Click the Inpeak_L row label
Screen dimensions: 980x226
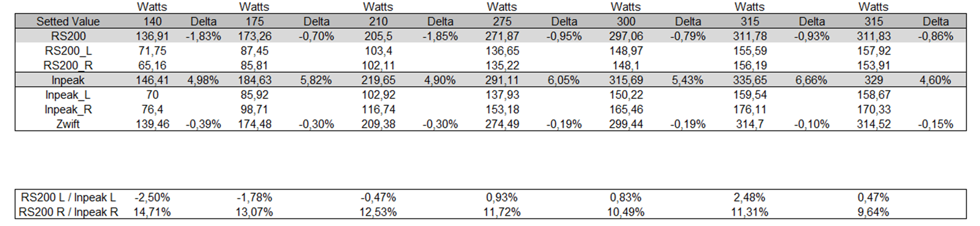tap(68, 95)
